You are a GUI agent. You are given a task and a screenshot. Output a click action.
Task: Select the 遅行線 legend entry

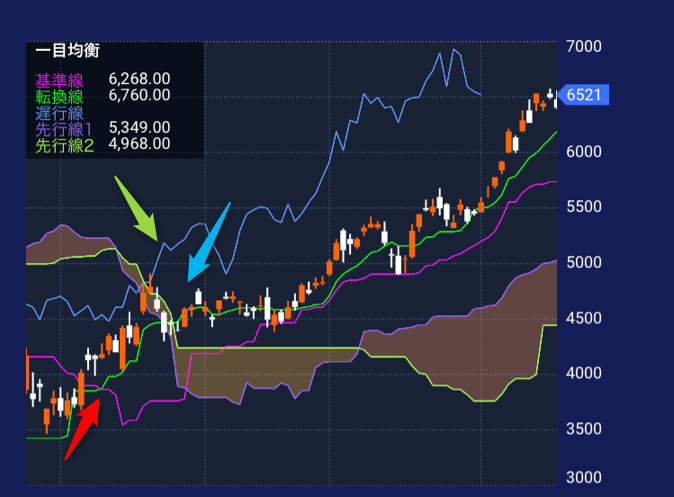(59, 111)
